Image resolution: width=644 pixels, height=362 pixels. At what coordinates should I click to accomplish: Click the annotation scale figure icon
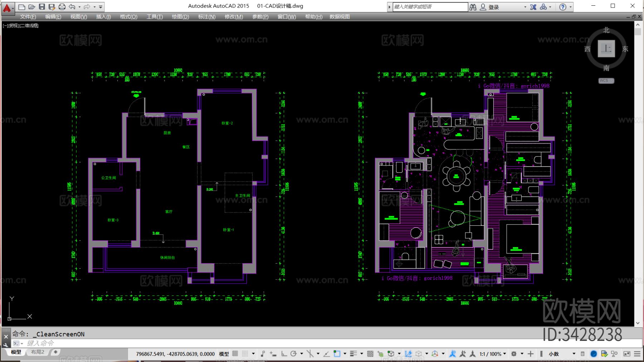click(473, 354)
